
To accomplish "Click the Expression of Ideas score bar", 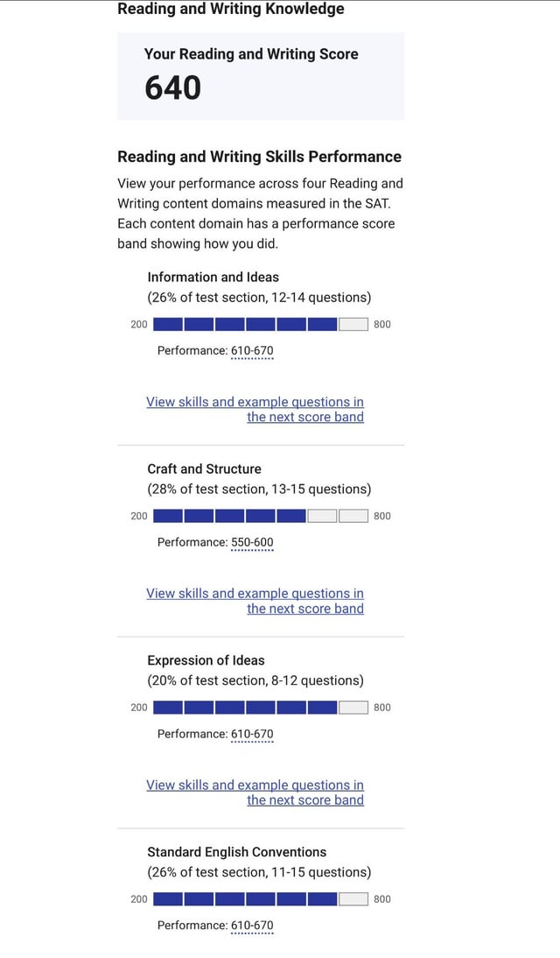I will coord(260,708).
